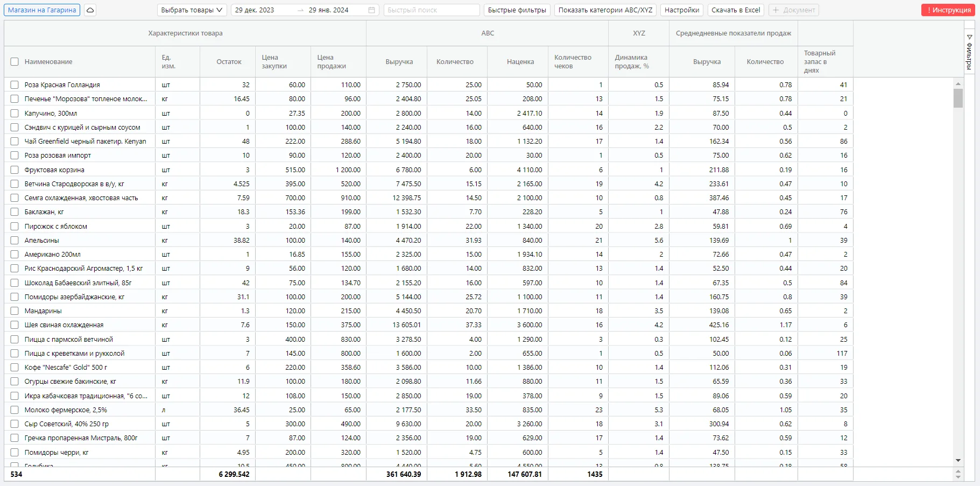Click the table scrollbar down arrow
This screenshot has height=486, width=980.
coord(958,461)
